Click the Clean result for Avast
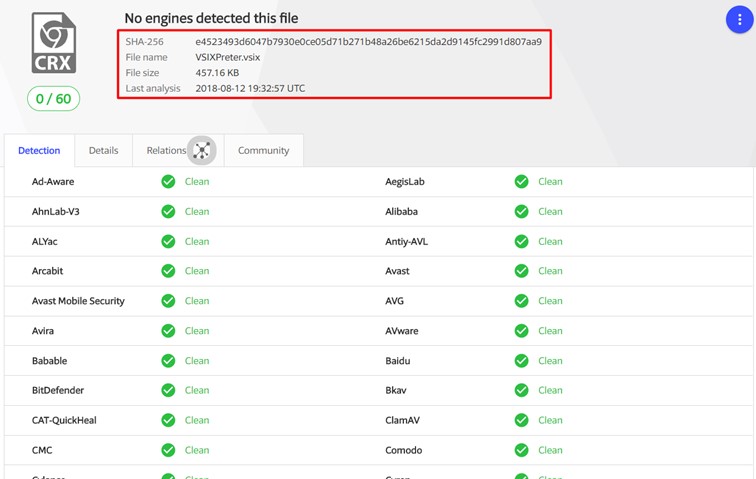The width and height of the screenshot is (756, 479). 550,271
